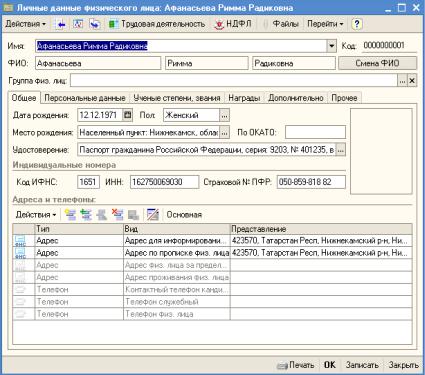Expand the Имя field dropdown arrow
425x375 pixels.
(331, 46)
